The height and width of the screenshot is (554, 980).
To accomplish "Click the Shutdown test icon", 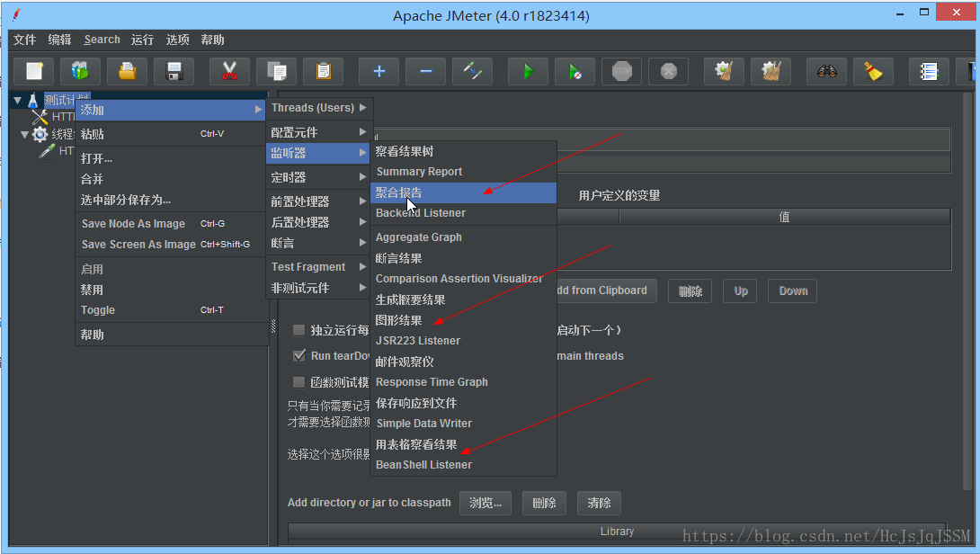I will (669, 71).
